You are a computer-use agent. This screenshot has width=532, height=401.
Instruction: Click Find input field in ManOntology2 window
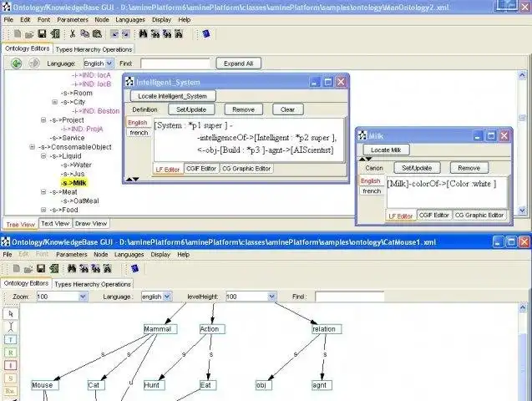[175, 63]
